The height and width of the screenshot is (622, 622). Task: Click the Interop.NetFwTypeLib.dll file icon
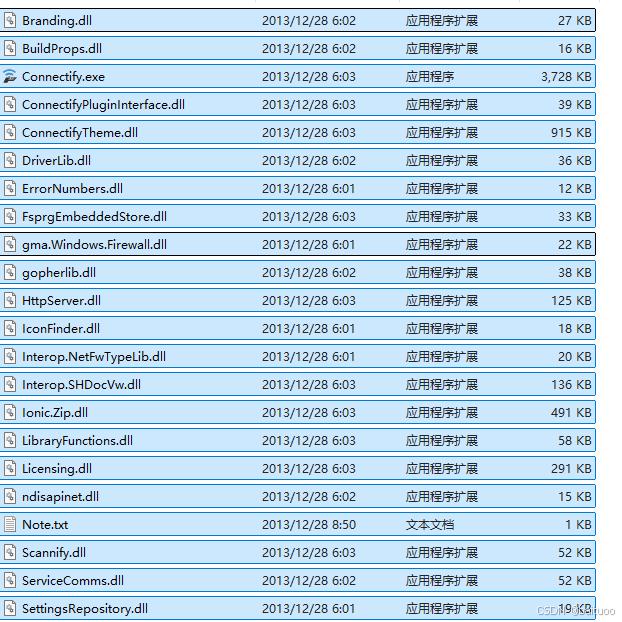coord(10,356)
